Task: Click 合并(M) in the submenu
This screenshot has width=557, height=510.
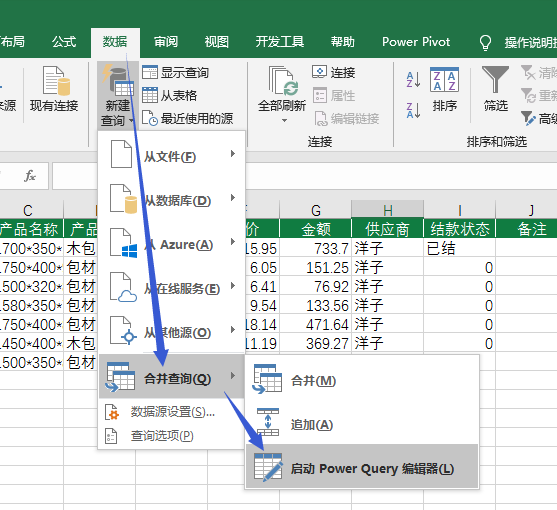Action: tap(362, 379)
